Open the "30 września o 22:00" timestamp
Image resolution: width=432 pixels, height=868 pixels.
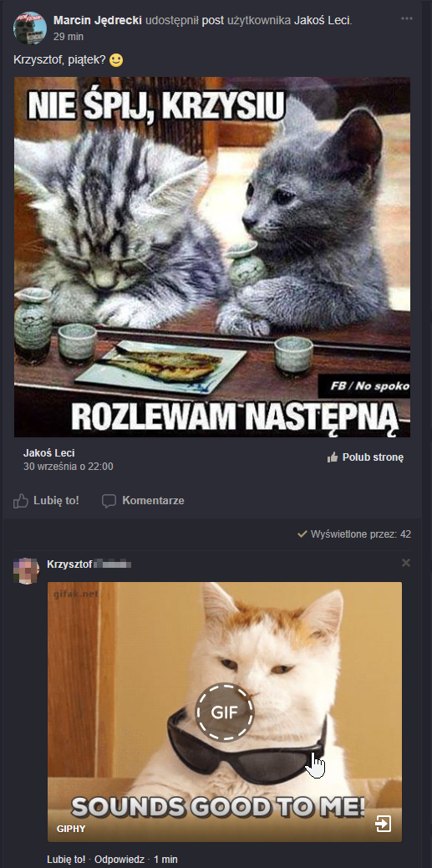tap(68, 467)
